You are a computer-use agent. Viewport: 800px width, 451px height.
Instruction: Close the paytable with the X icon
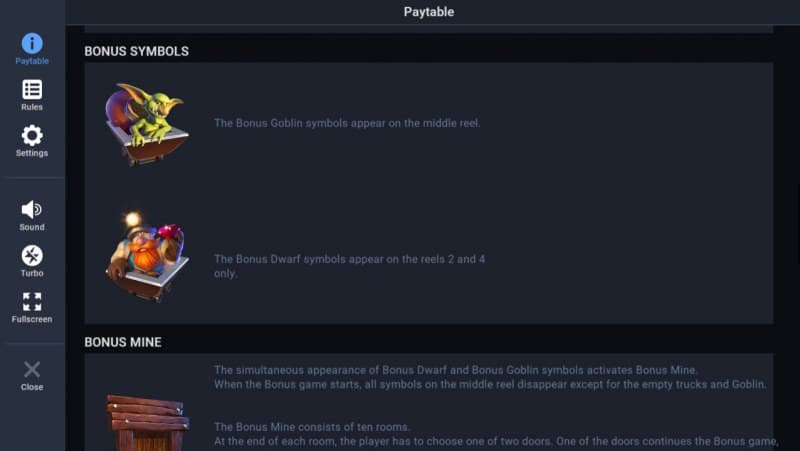32,370
